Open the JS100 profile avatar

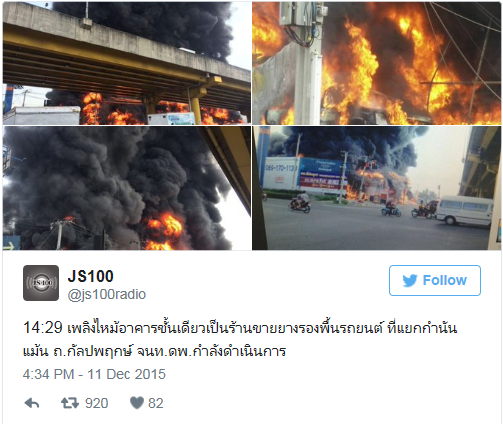click(x=41, y=283)
